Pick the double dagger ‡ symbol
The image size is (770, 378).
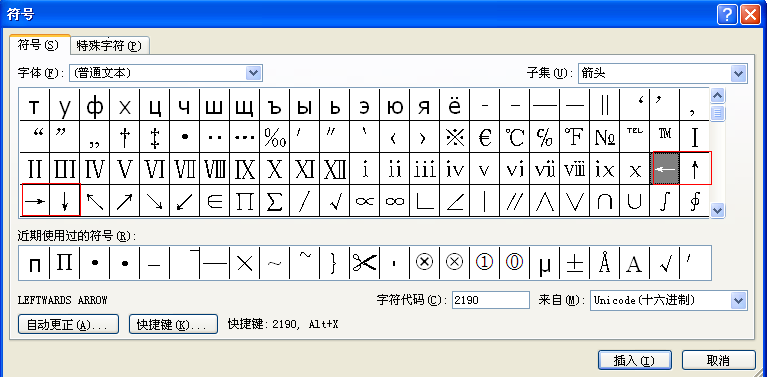pos(155,137)
